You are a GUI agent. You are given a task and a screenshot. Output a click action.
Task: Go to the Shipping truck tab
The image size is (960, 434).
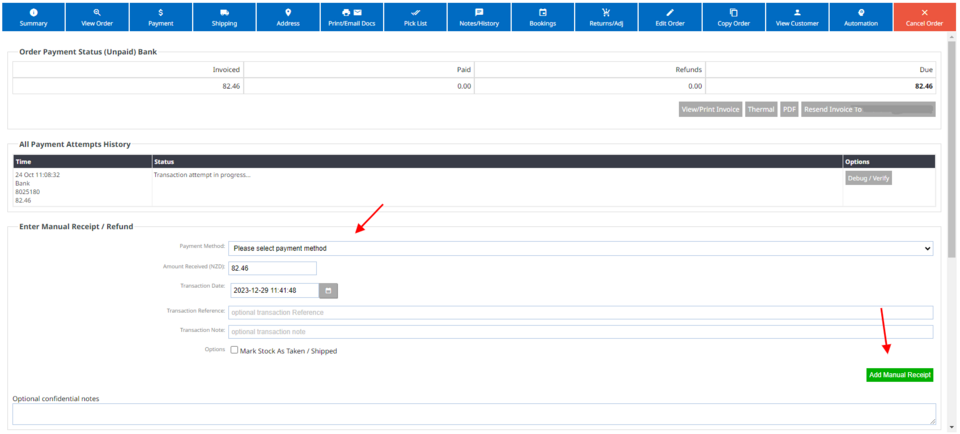coord(224,16)
